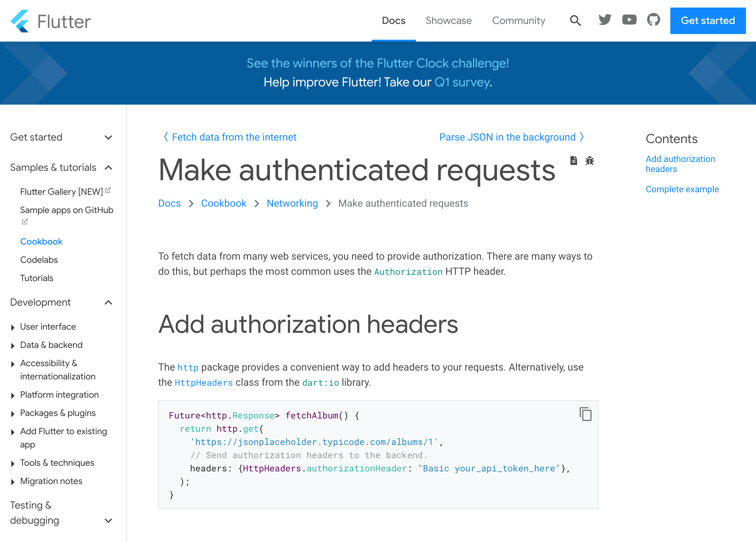The height and width of the screenshot is (542, 756).
Task: Open Flutter's Twitter page icon
Action: 605,20
